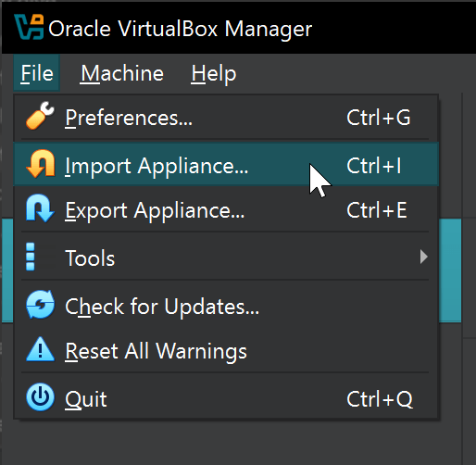The height and width of the screenshot is (465, 476).
Task: Click the Ctrl+G shortcut text
Action: [x=379, y=118]
